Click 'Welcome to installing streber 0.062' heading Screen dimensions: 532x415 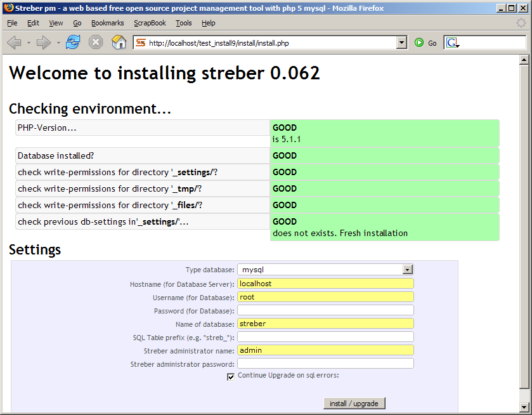(165, 73)
